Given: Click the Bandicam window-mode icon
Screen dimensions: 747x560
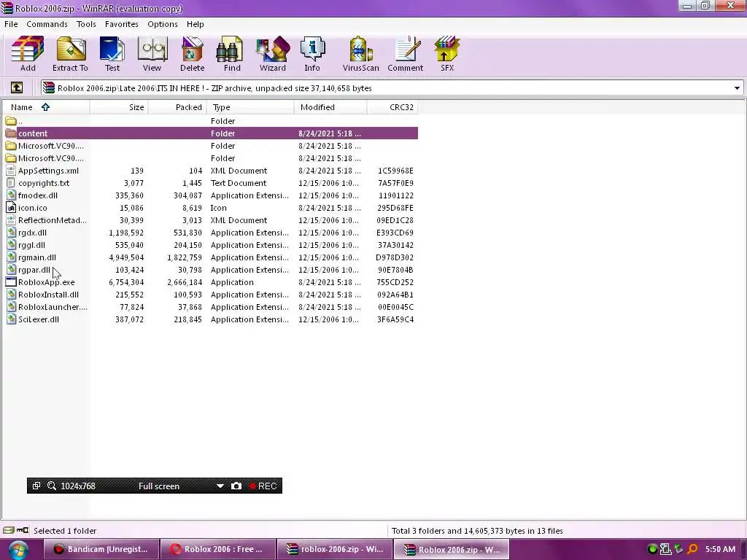Looking at the screenshot, I should point(36,486).
